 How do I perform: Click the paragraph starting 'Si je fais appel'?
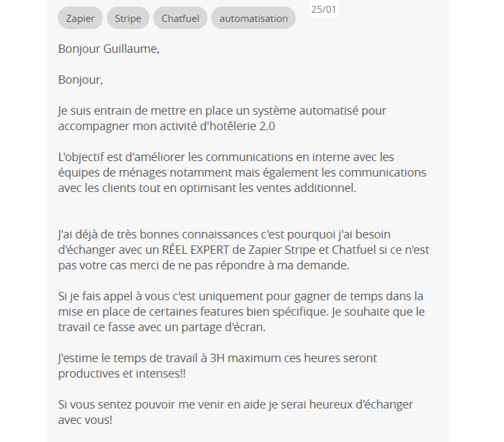(x=242, y=312)
